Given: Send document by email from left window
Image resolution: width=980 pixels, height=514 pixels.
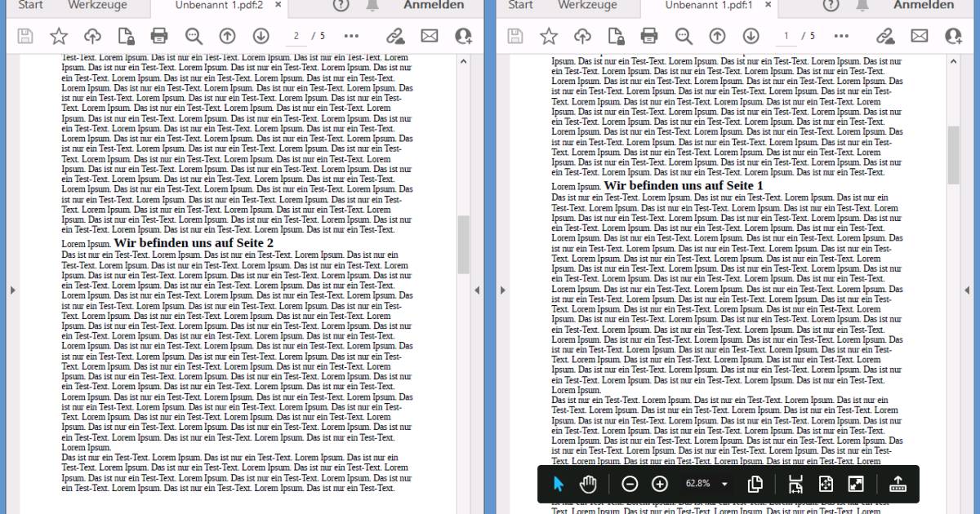Looking at the screenshot, I should pos(430,36).
